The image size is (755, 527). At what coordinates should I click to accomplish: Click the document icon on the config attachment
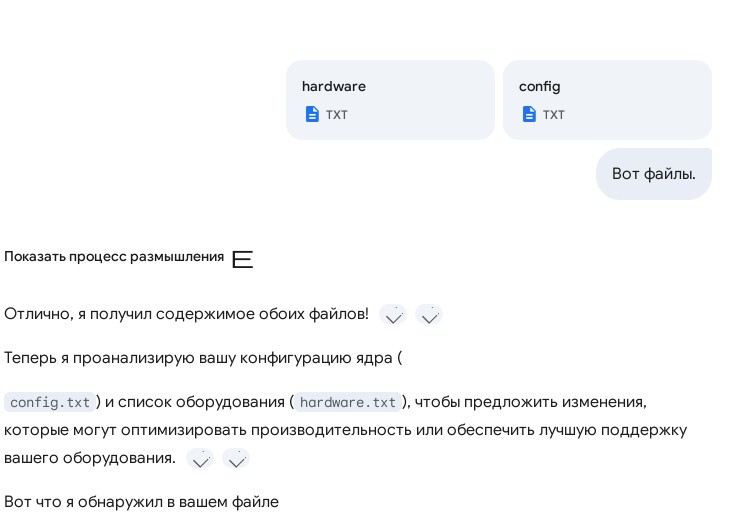529,114
